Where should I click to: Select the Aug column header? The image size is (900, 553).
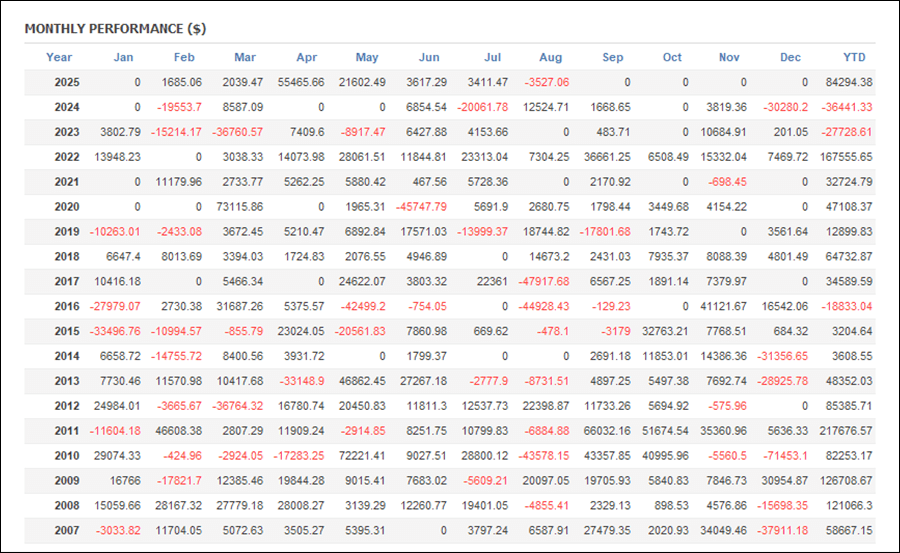[x=550, y=57]
